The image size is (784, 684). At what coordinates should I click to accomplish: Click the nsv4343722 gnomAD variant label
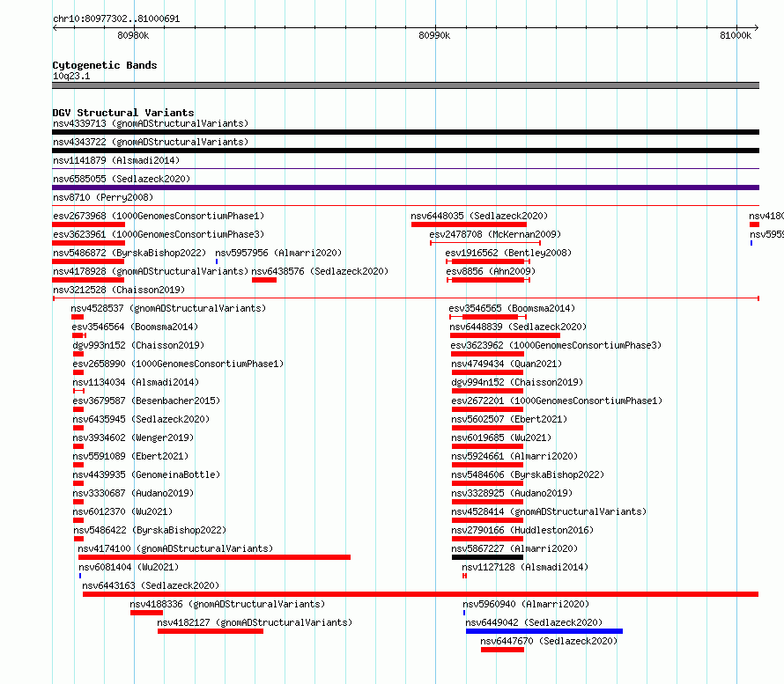(x=151, y=142)
